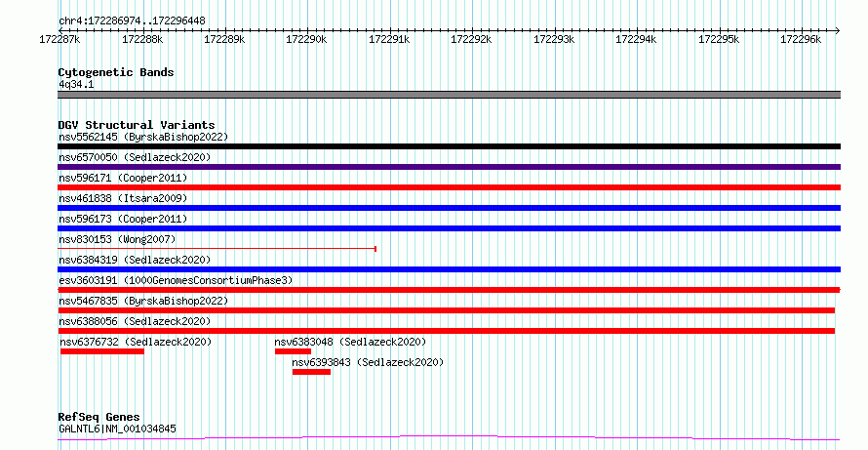Image resolution: width=868 pixels, height=450 pixels.
Task: Click the nsv596171 (Cooper2011) red bar
Action: [x=449, y=187]
